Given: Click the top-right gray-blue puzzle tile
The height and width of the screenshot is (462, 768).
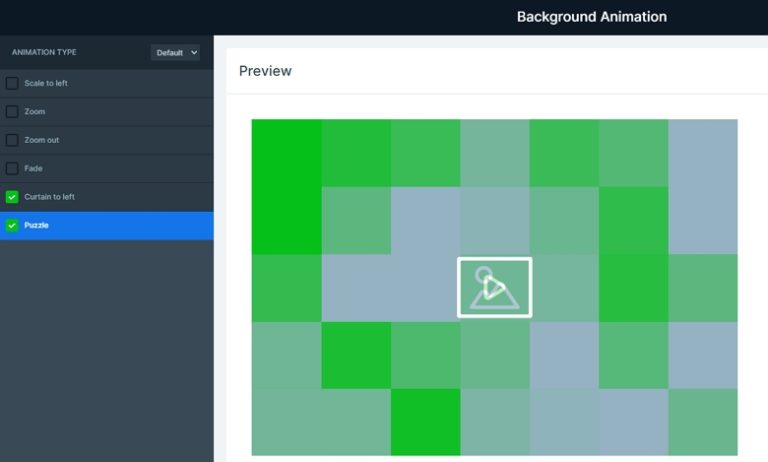Looking at the screenshot, I should click(x=703, y=153).
